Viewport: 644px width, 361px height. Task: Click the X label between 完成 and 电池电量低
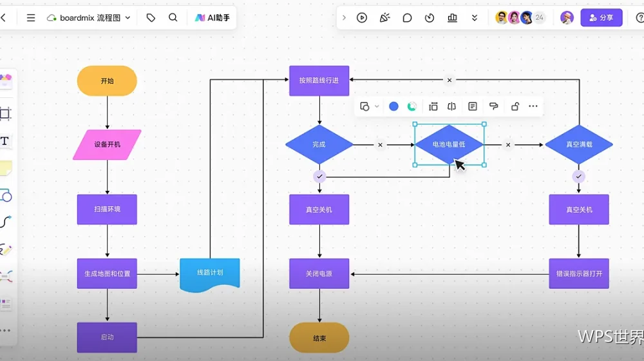point(381,145)
